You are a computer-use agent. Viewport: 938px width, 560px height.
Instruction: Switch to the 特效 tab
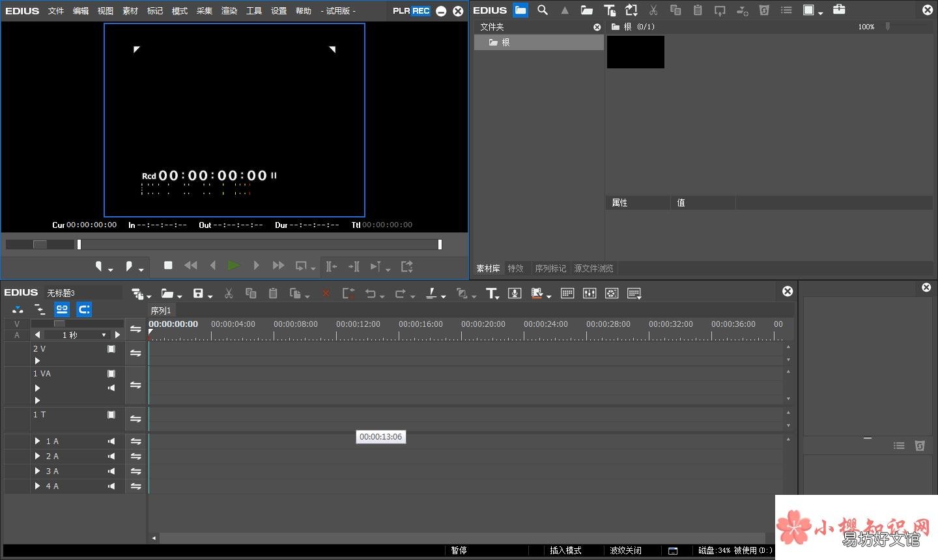click(x=516, y=268)
